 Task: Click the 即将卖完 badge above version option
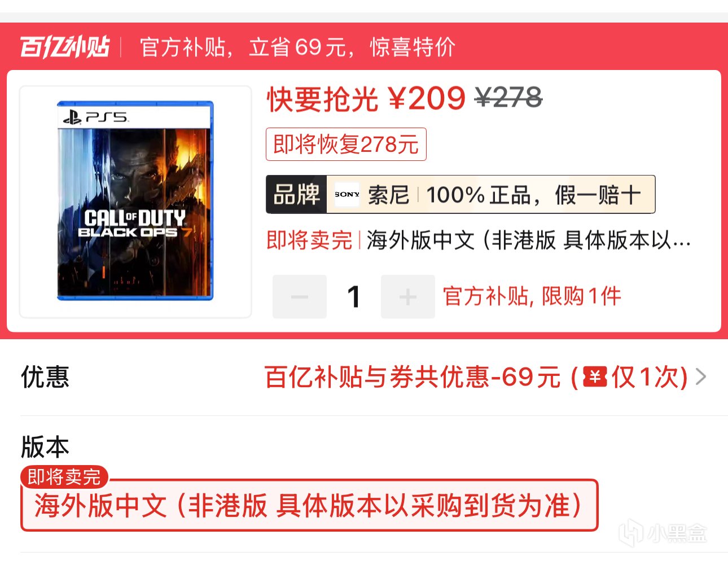[x=64, y=477]
